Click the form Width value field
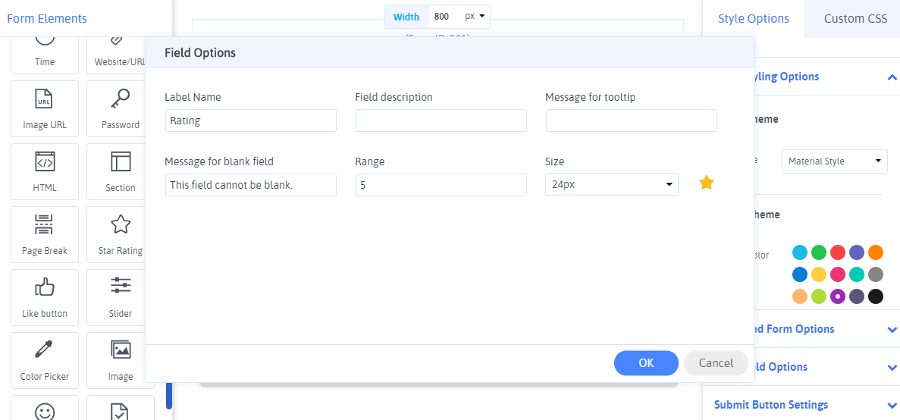The height and width of the screenshot is (420, 900). click(445, 17)
